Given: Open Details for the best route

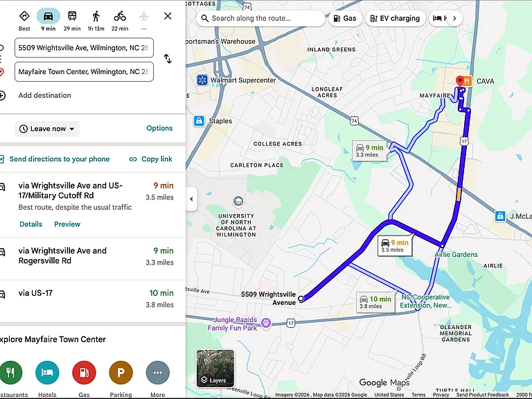Looking at the screenshot, I should click(31, 224).
